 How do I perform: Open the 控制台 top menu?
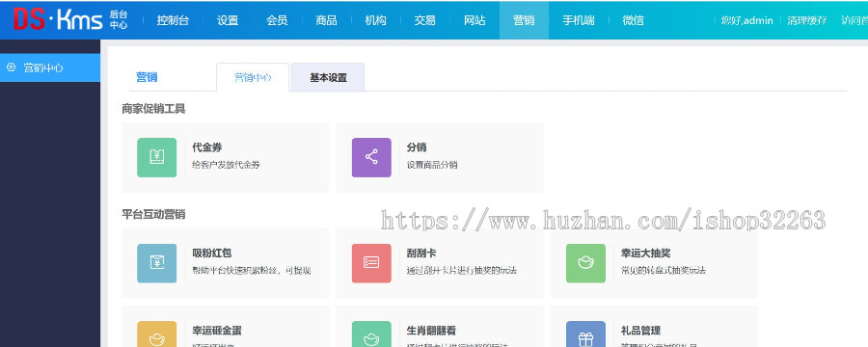(x=173, y=20)
